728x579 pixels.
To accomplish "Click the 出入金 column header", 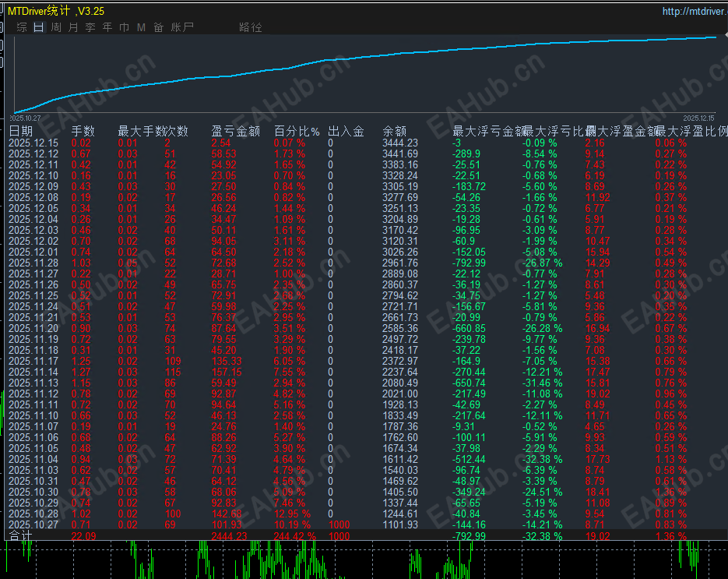I will pyautogui.click(x=346, y=132).
